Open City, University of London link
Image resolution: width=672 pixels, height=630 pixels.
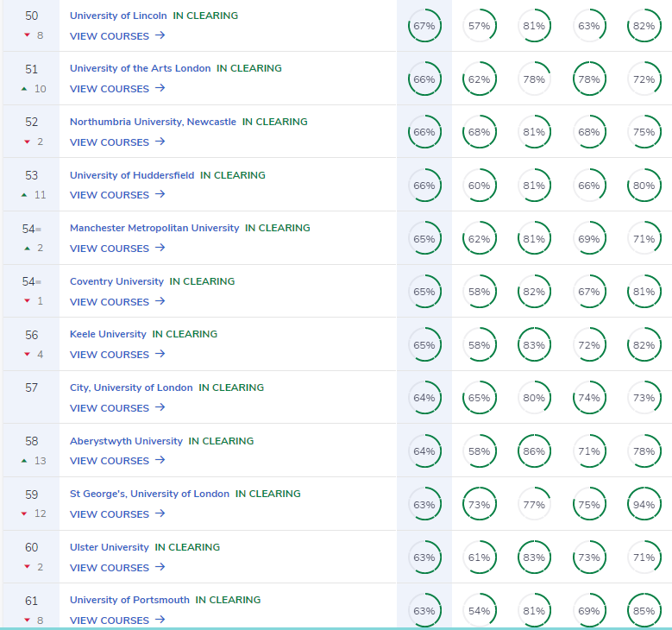[131, 387]
